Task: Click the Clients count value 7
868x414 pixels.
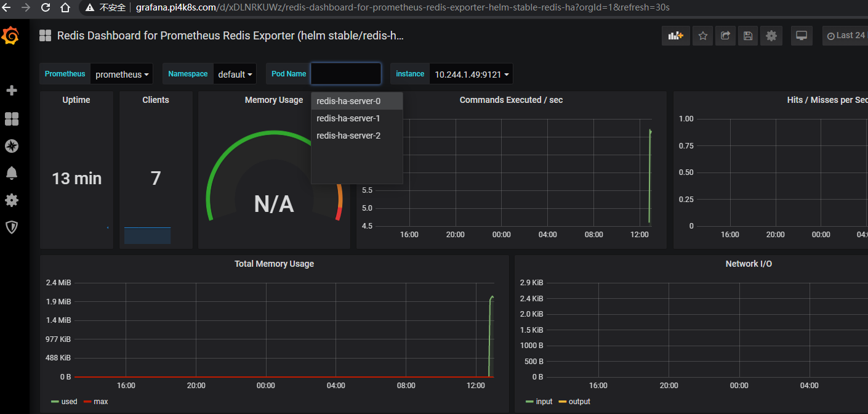Action: coord(156,179)
